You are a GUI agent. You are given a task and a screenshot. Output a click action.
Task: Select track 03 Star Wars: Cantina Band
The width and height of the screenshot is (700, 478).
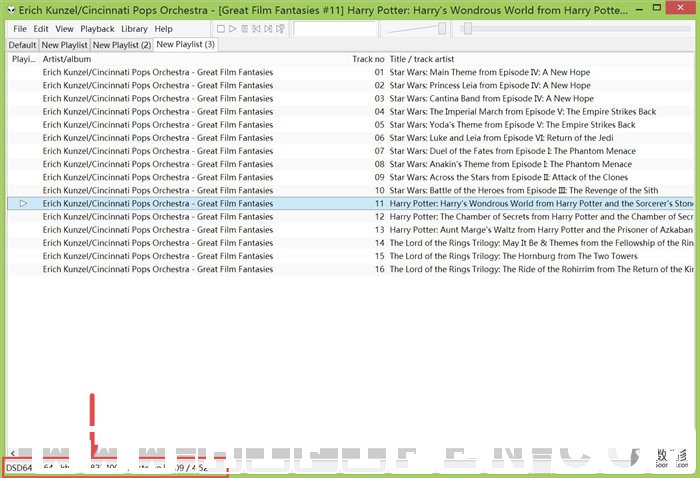click(x=351, y=99)
